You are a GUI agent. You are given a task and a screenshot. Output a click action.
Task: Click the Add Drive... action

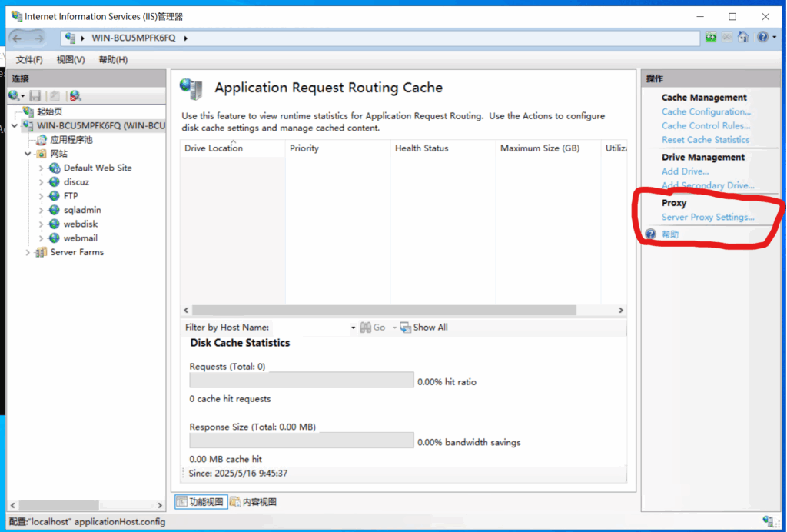click(x=685, y=171)
